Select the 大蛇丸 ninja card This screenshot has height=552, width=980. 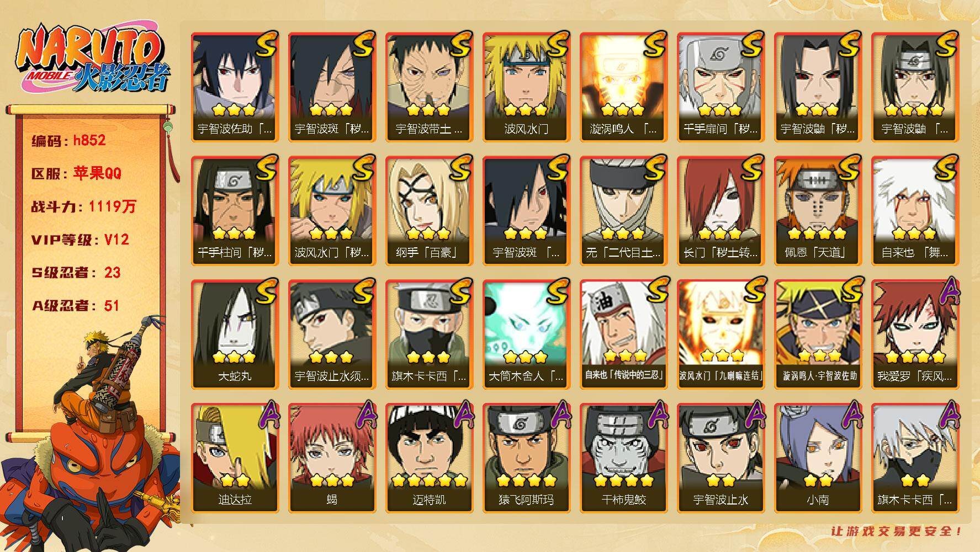coord(235,334)
